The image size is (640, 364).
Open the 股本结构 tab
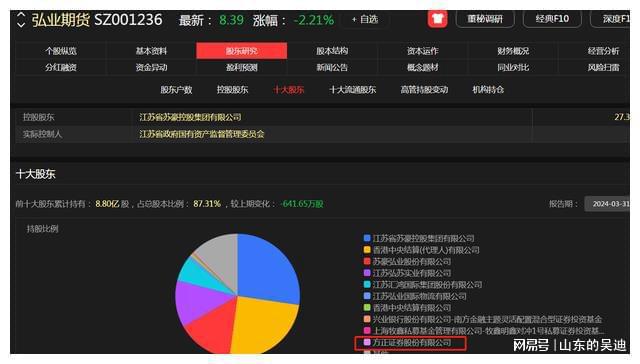coord(332,51)
